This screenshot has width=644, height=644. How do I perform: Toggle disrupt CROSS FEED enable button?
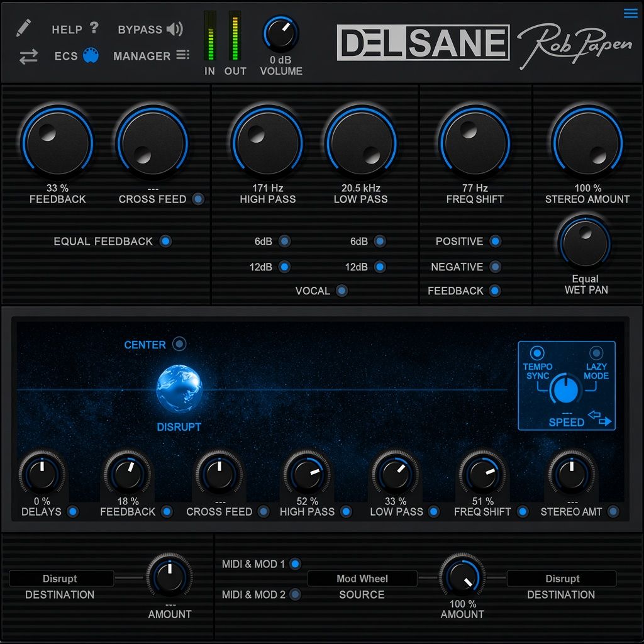pos(264,512)
